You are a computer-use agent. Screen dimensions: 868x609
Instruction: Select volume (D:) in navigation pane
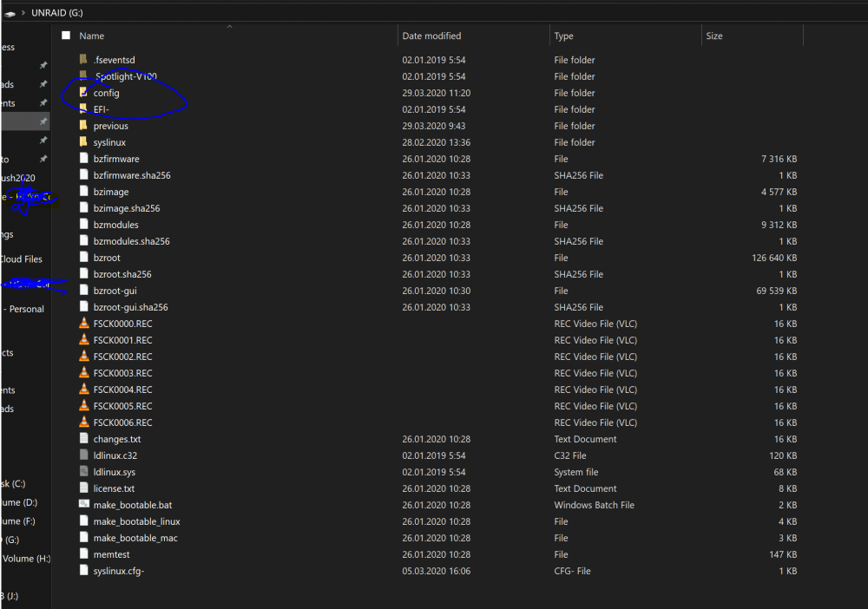click(x=19, y=502)
